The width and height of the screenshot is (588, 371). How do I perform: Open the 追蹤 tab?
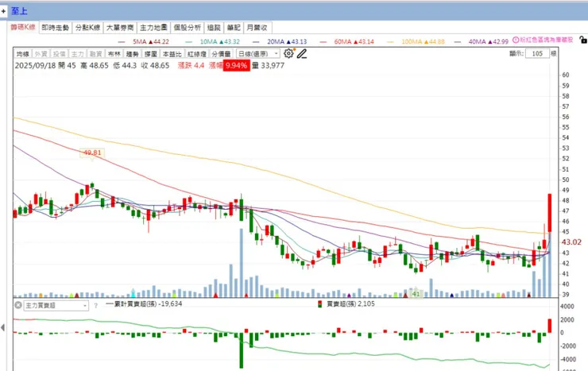click(x=214, y=28)
